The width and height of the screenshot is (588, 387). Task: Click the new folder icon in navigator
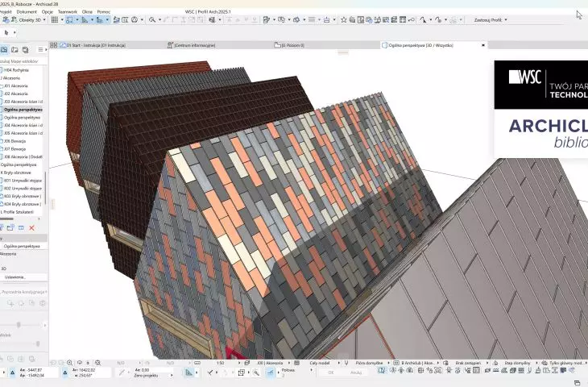click(x=10, y=228)
